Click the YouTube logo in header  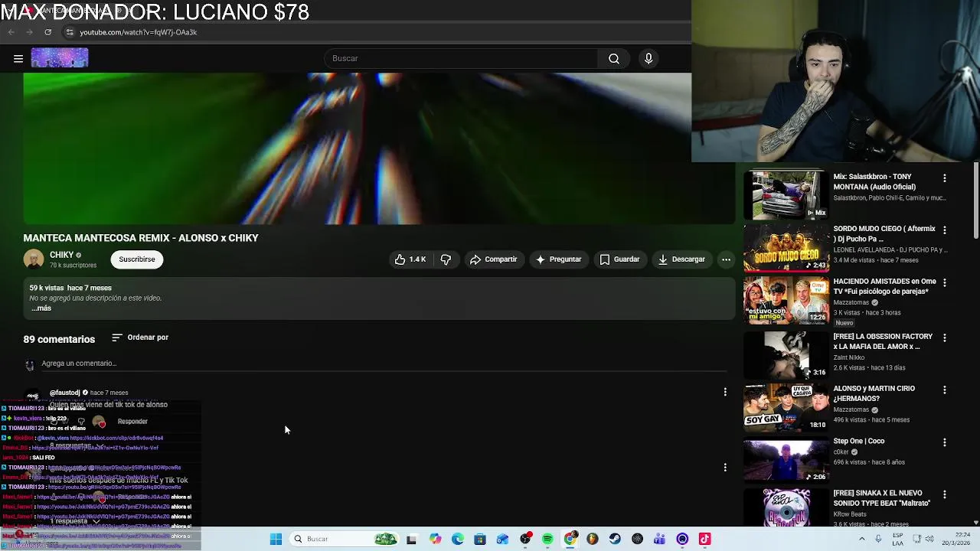point(60,58)
